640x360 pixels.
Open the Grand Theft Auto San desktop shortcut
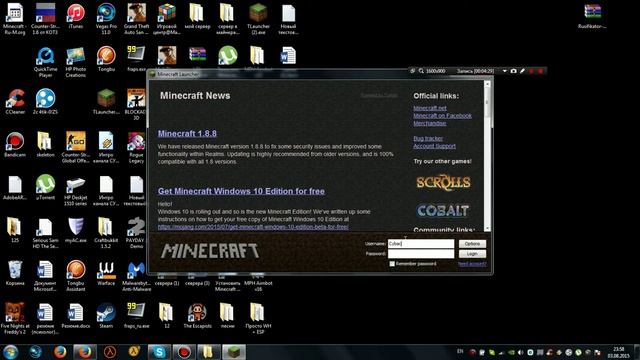click(x=136, y=18)
